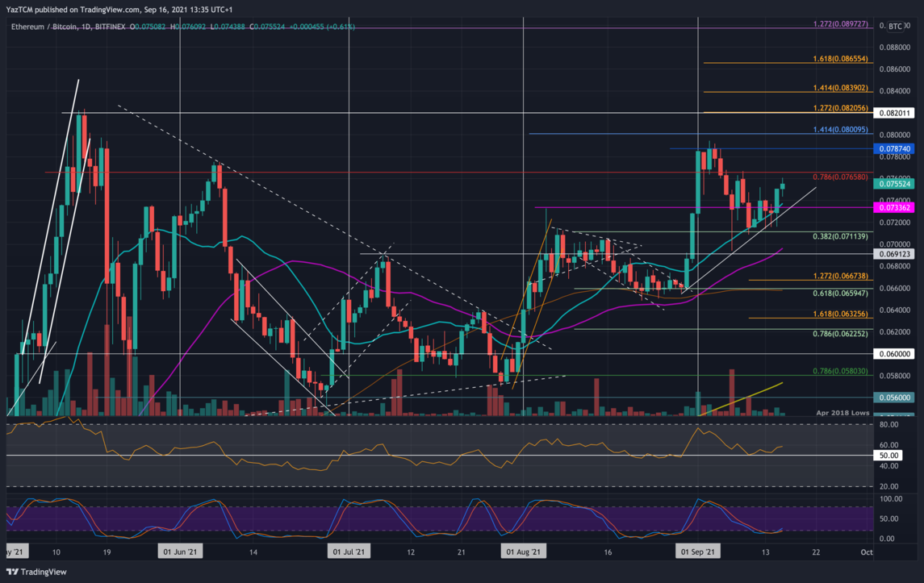The image size is (924, 583).
Task: Select the magenta 0.073362 price label
Action: click(895, 207)
